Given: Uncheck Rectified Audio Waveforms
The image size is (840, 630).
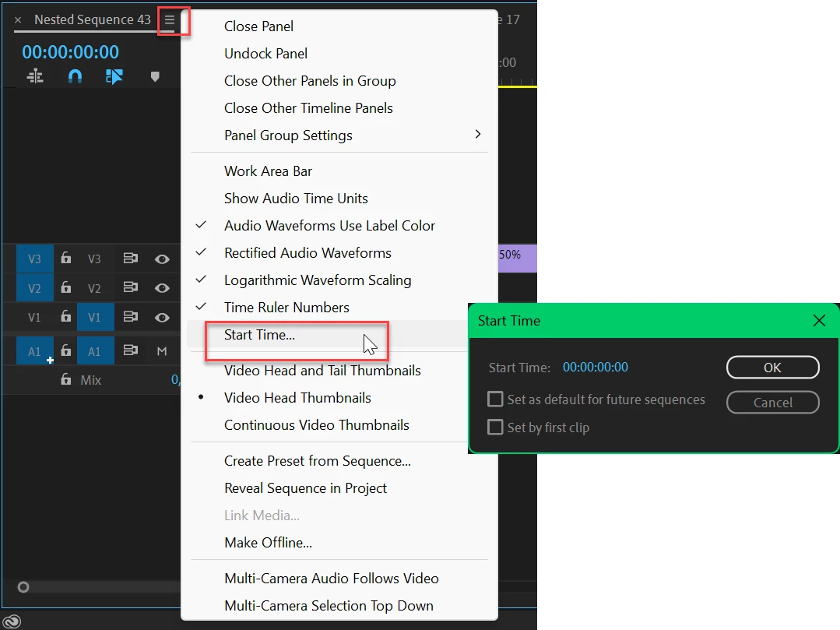Looking at the screenshot, I should [339, 253].
